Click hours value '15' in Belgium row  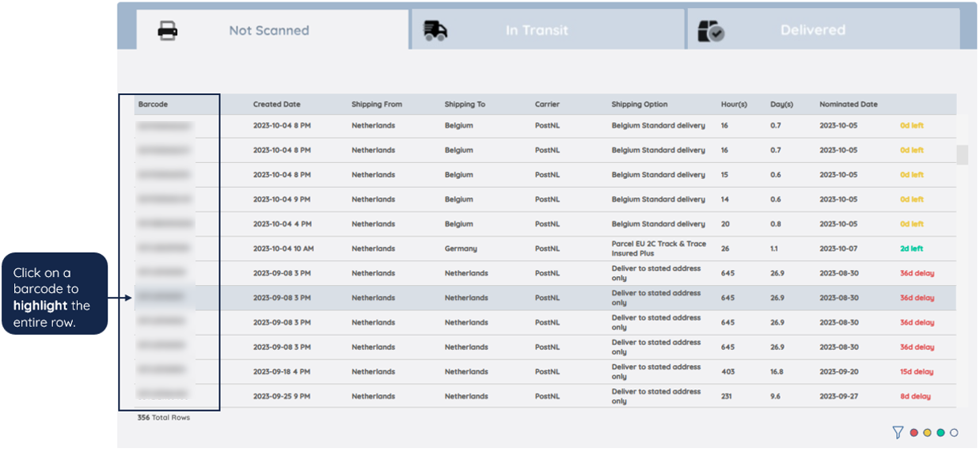pyautogui.click(x=725, y=175)
